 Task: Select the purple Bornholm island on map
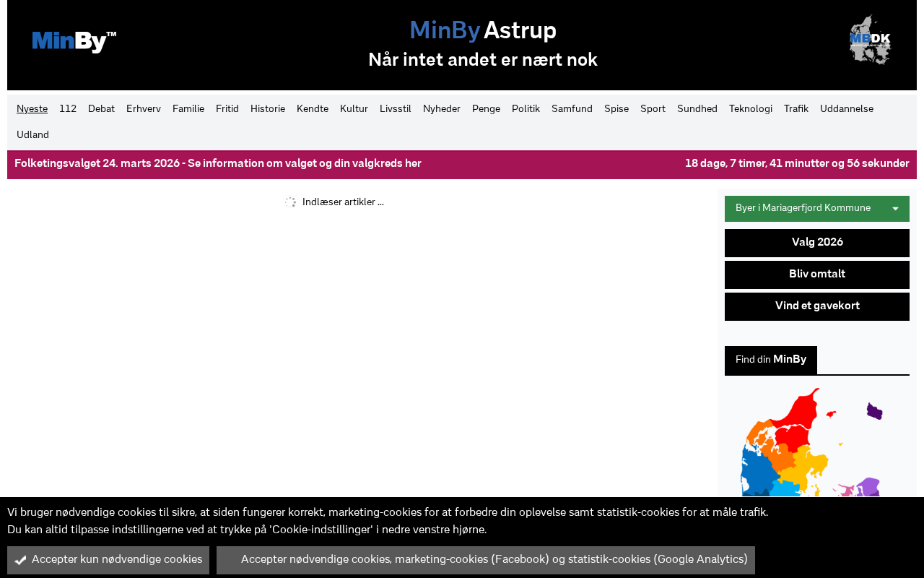(874, 411)
